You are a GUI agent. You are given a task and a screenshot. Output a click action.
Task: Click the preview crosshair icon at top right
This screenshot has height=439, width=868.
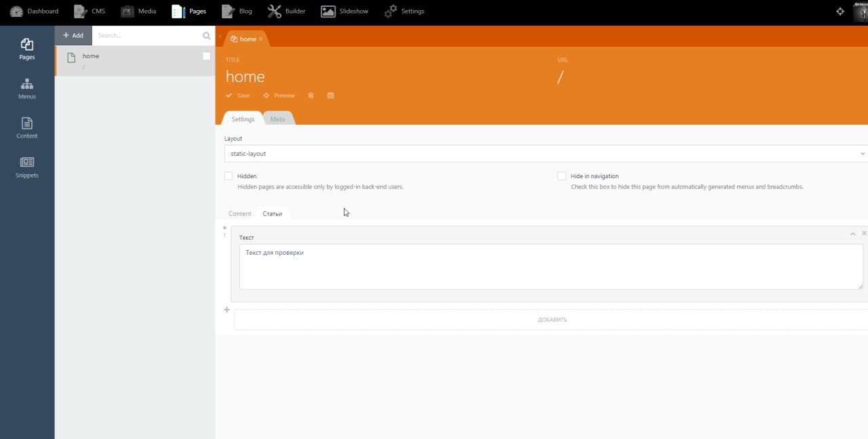point(840,12)
